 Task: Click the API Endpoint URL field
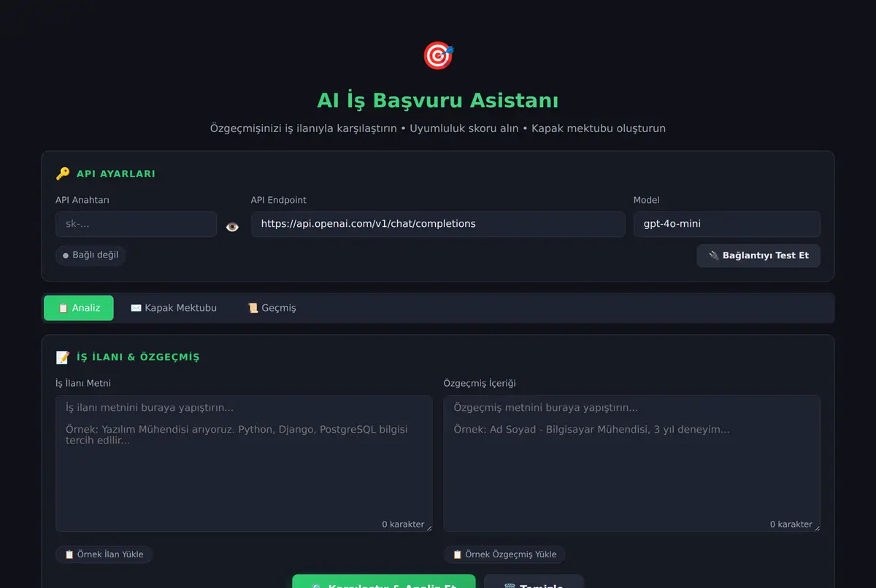click(x=438, y=224)
